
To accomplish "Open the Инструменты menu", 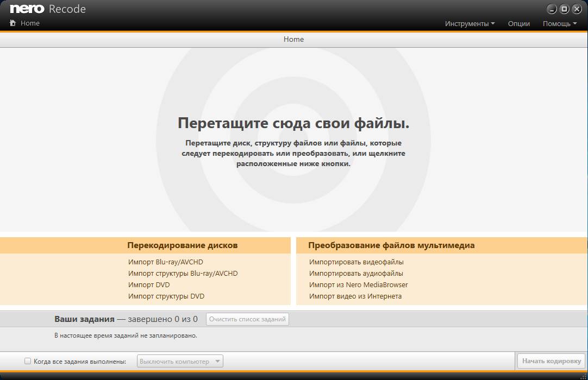I will tap(470, 23).
